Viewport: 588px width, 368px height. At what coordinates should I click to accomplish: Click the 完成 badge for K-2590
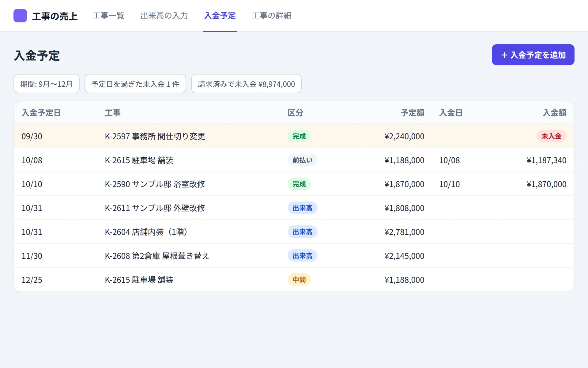click(x=299, y=184)
